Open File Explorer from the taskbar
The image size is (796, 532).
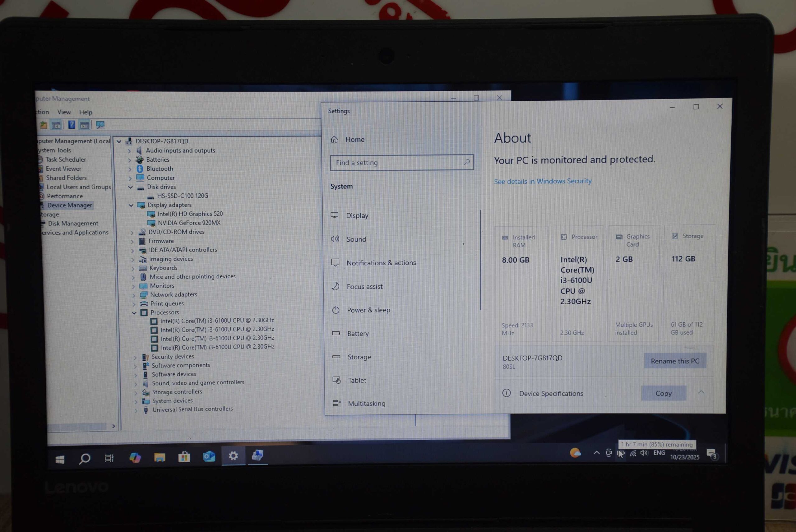point(160,457)
